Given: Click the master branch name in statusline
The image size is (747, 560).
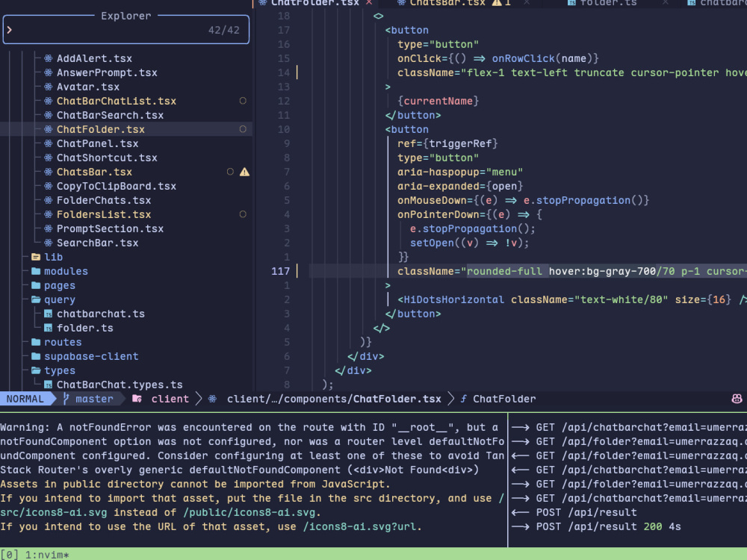Looking at the screenshot, I should point(94,399).
